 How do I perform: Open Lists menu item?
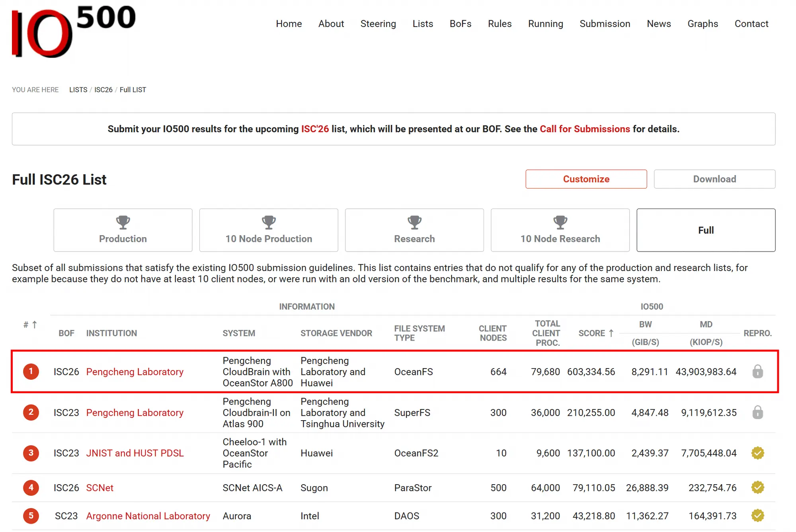tap(423, 24)
